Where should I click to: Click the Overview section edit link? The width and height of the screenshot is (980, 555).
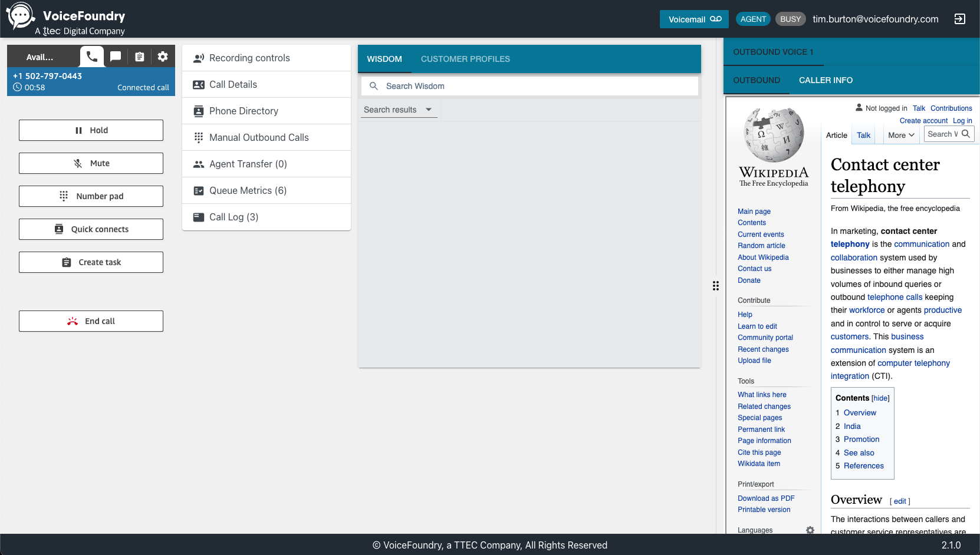tap(900, 501)
